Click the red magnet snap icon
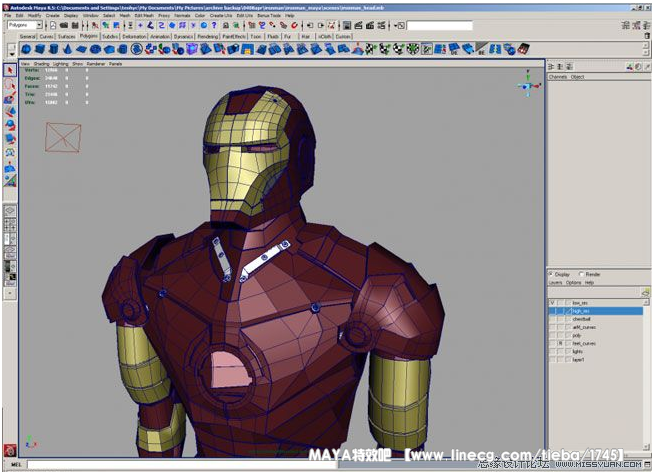The image size is (658, 472). 294,26
